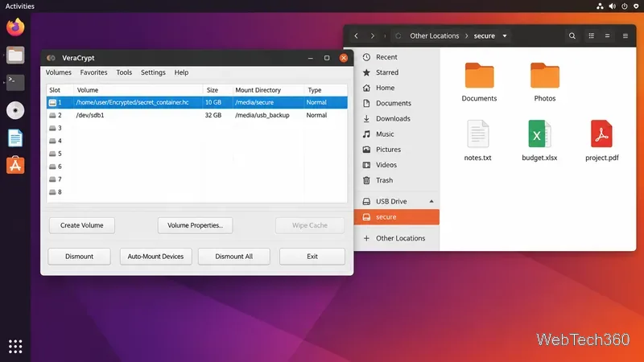Open the Files app in the dock

pos(15,55)
